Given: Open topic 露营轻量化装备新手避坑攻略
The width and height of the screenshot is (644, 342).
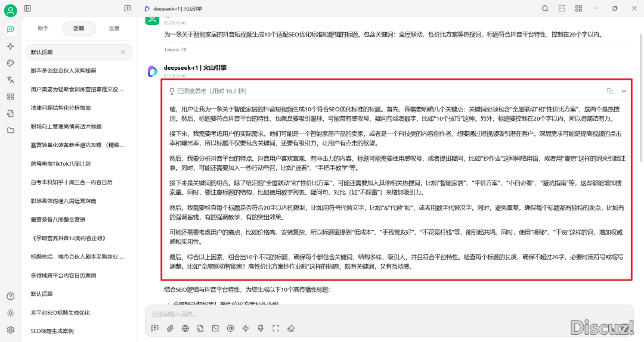Looking at the screenshot, I should click(79, 145).
